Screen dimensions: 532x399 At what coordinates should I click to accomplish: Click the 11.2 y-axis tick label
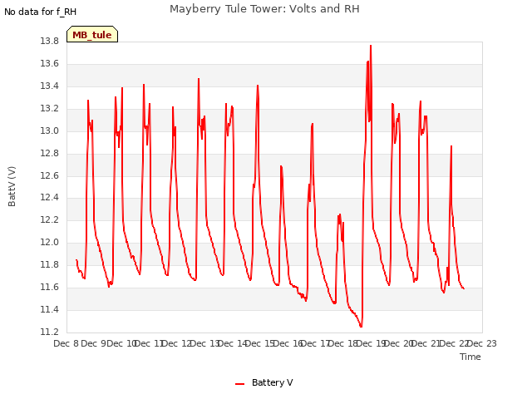point(50,332)
